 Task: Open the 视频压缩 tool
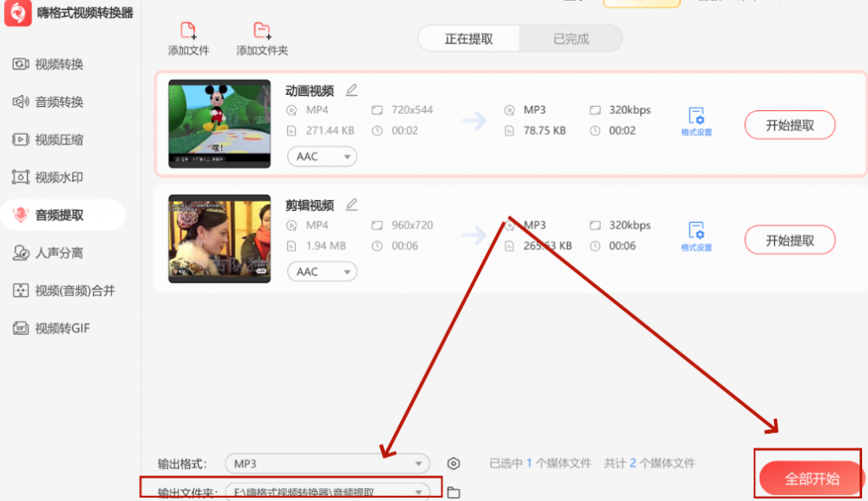(x=51, y=139)
